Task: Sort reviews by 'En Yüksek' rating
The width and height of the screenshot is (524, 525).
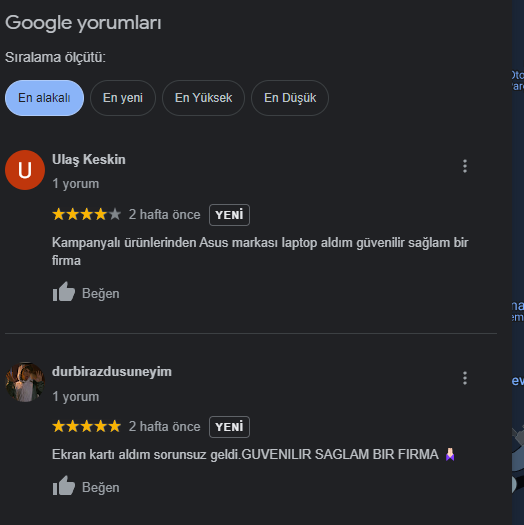Action: (203, 98)
